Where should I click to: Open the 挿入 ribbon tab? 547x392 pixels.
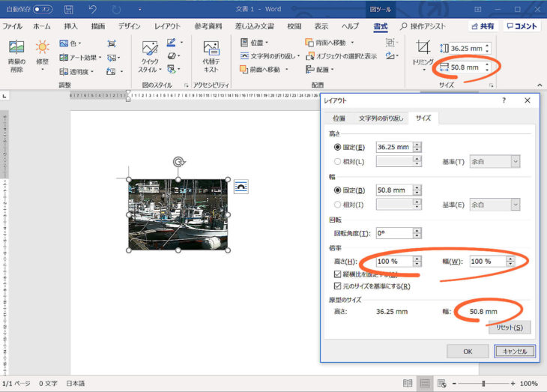[70, 25]
